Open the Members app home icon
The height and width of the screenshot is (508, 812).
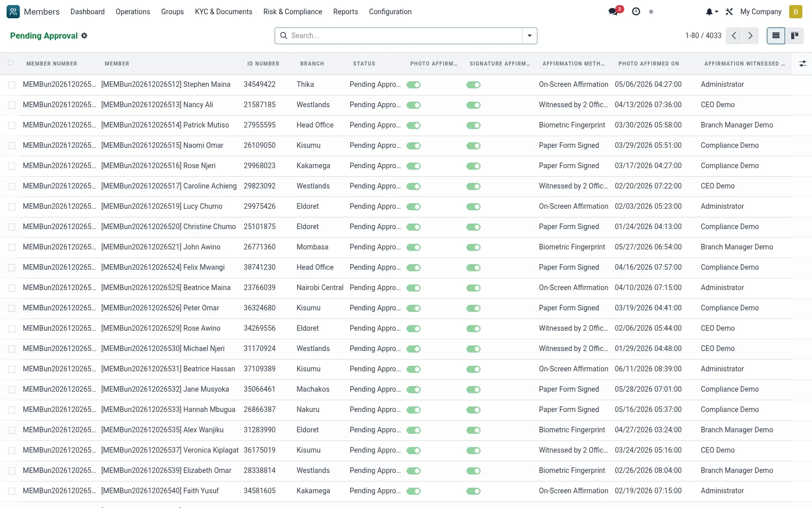click(x=13, y=12)
